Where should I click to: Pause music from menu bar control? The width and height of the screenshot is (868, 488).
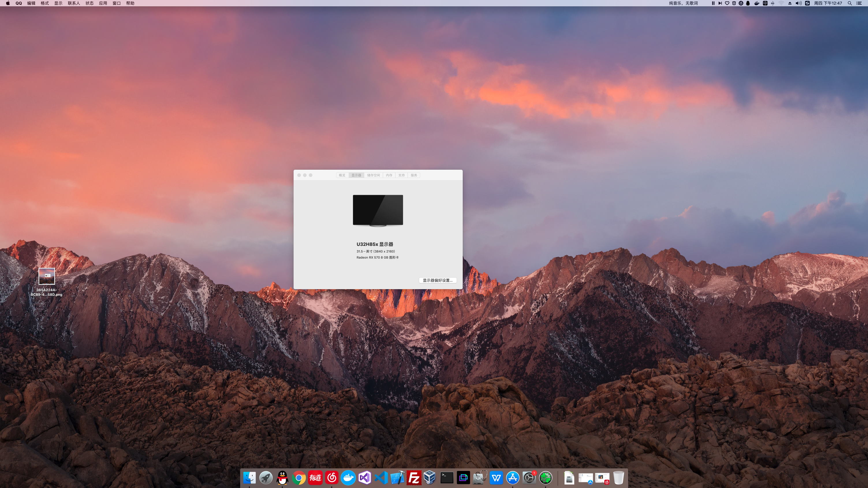713,3
